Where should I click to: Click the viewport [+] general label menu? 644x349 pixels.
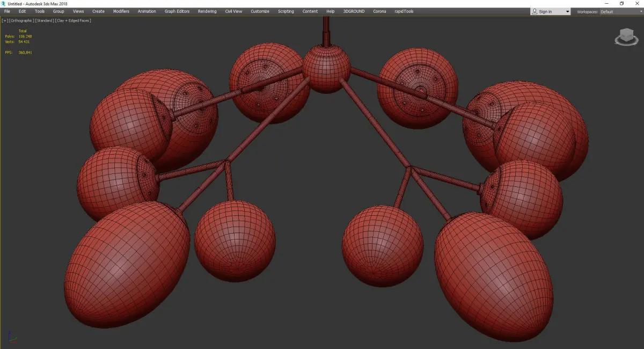click(x=5, y=20)
